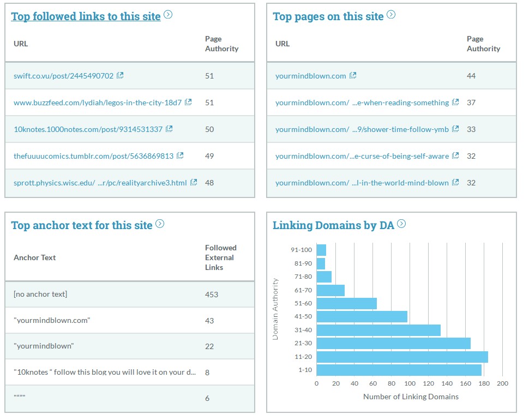The width and height of the screenshot is (529, 420).
Task: Expand arrow next to Top followed links heading
Action: 168,15
